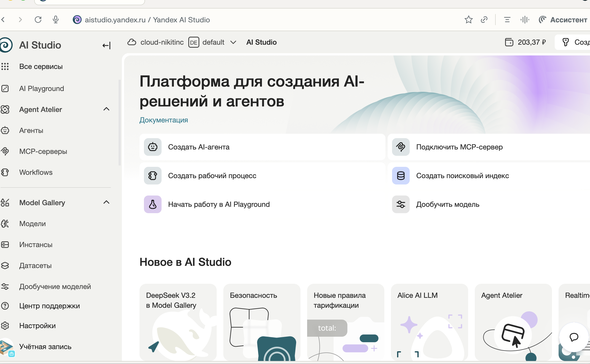This screenshot has width=590, height=364.
Task: Activate the browser microphone voice search
Action: coord(56,20)
